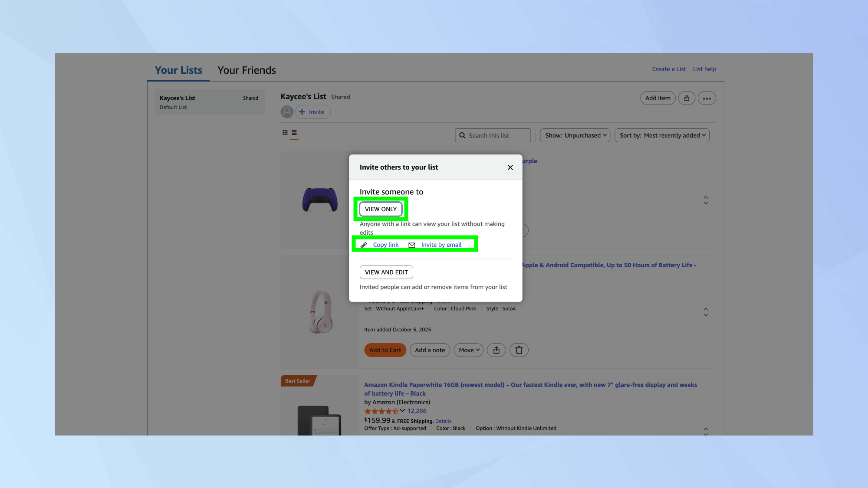The width and height of the screenshot is (868, 488).
Task: Switch to list view icon
Action: [294, 133]
